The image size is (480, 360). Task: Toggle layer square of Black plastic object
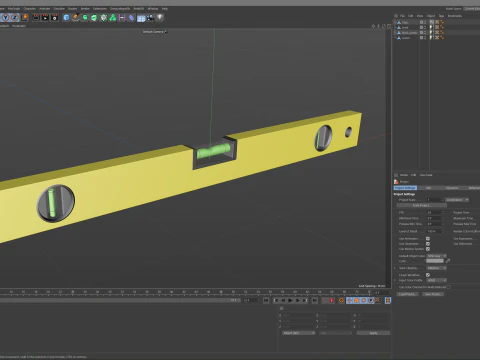(421, 33)
